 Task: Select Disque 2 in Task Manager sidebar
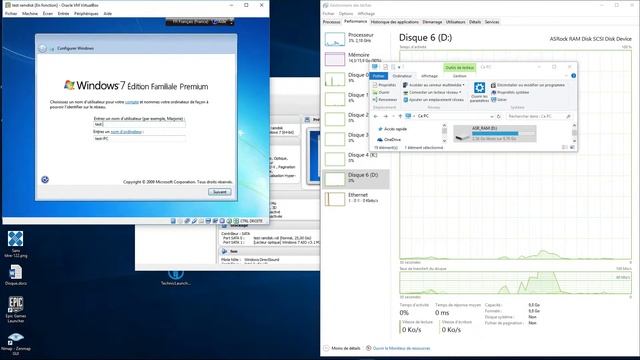pyautogui.click(x=356, y=118)
